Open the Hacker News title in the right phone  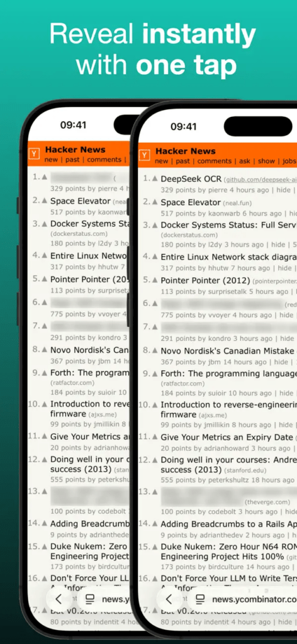185,151
